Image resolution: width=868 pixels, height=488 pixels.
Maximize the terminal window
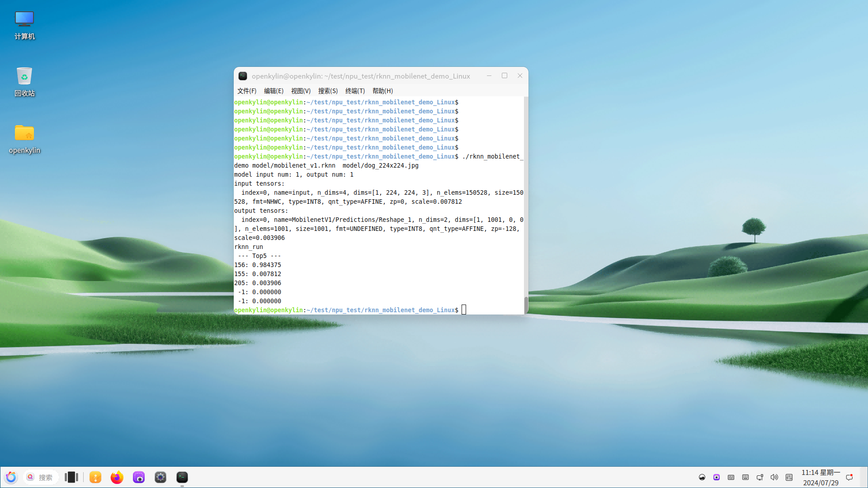pyautogui.click(x=505, y=76)
